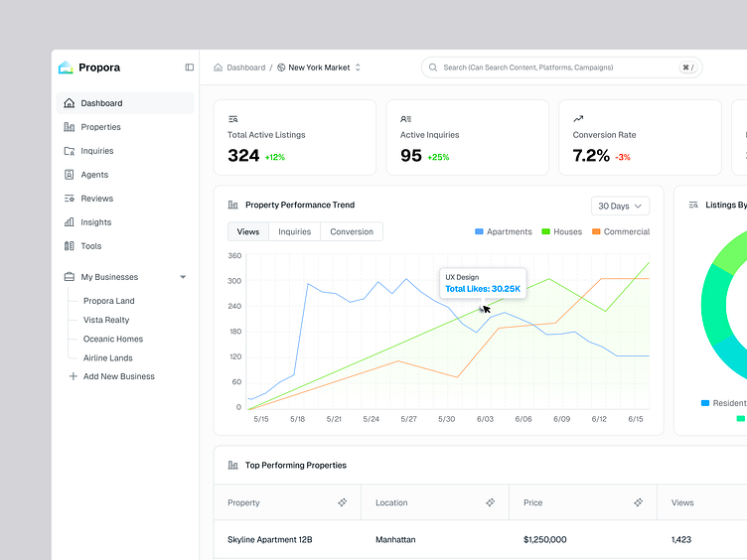Click the +25% change indicator
This screenshot has width=747, height=560.
(438, 157)
